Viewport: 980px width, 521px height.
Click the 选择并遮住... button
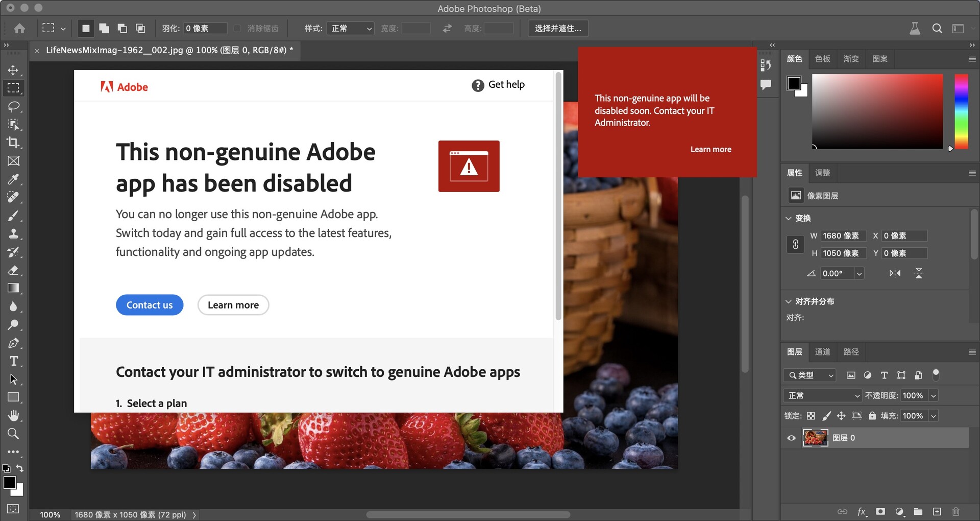[558, 29]
